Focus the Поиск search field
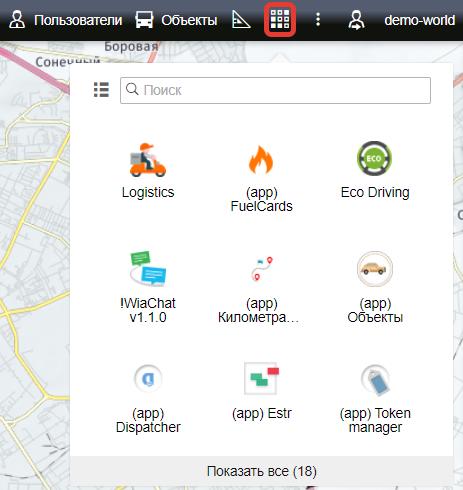 coord(275,90)
